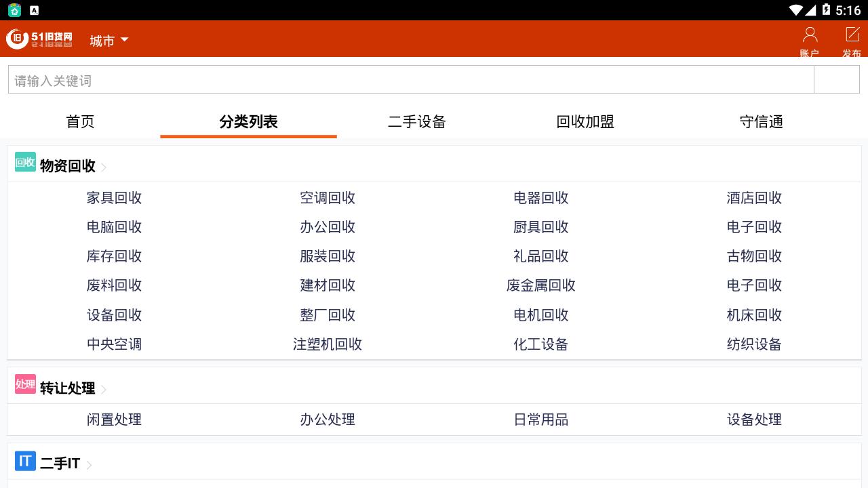This screenshot has height=488, width=868.
Task: Expand the 物资回收 section chevron
Action: click(x=104, y=167)
